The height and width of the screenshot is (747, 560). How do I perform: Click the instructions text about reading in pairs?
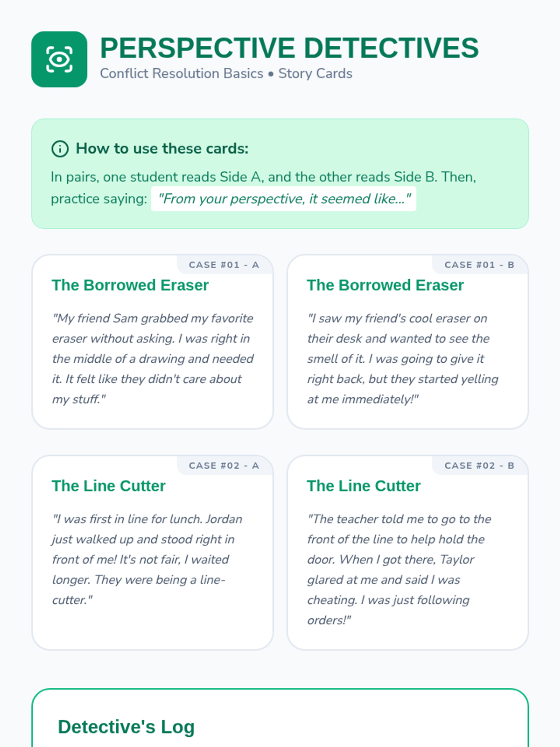(263, 177)
